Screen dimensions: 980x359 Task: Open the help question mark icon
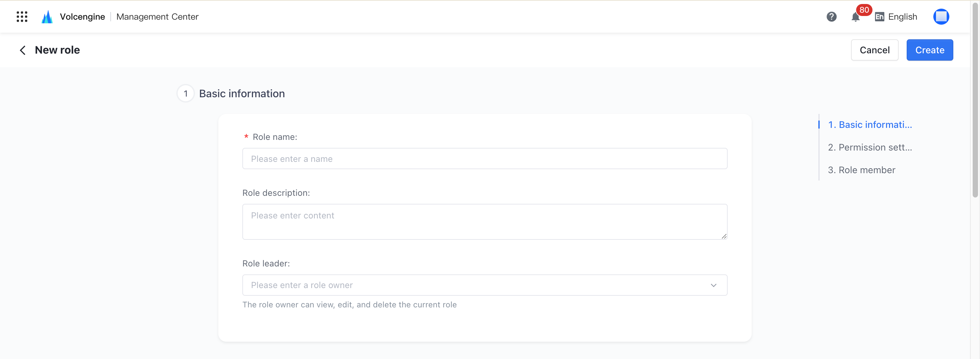click(x=831, y=17)
